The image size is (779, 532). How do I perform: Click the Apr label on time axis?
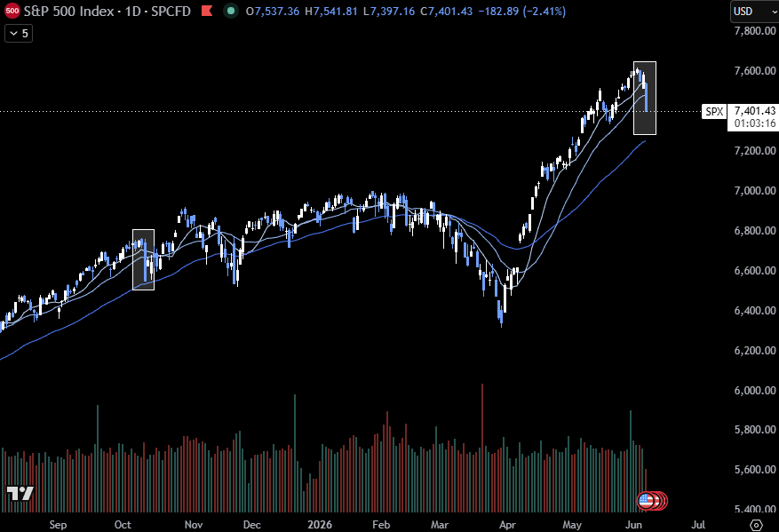[507, 525]
